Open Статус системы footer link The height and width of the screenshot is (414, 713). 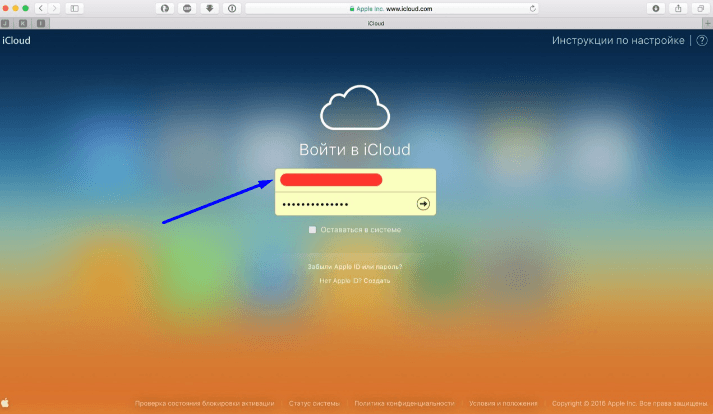(x=314, y=404)
